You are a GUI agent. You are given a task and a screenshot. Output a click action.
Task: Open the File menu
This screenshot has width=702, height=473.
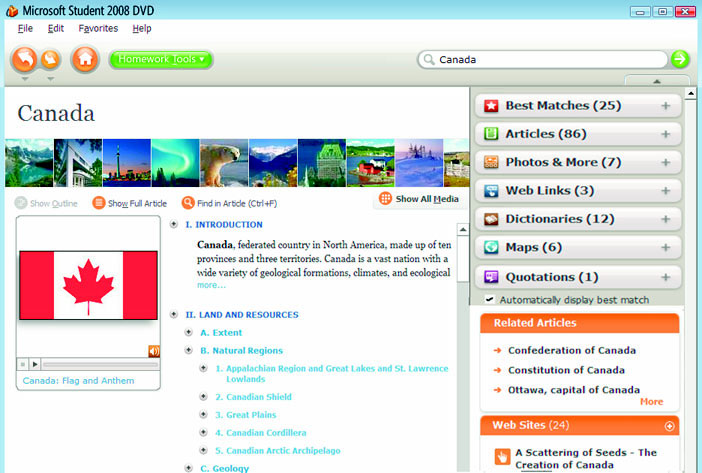[x=25, y=28]
